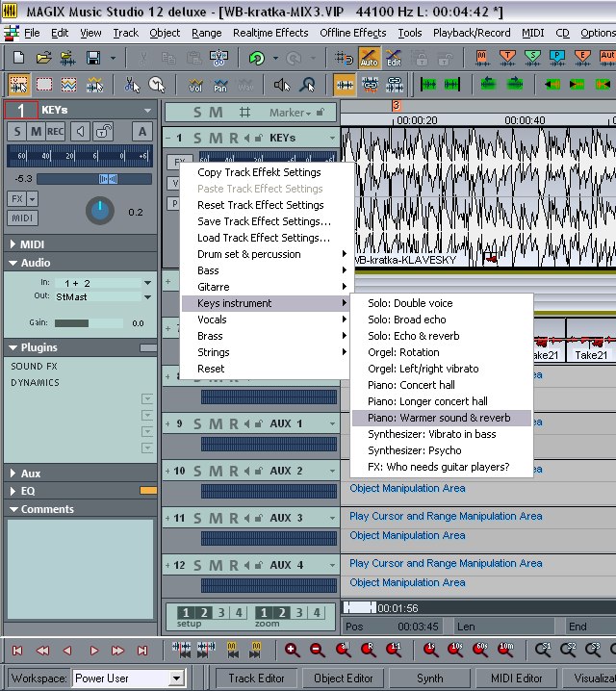
Task: Toggle Mute in KEYs track panel
Action: 36,132
